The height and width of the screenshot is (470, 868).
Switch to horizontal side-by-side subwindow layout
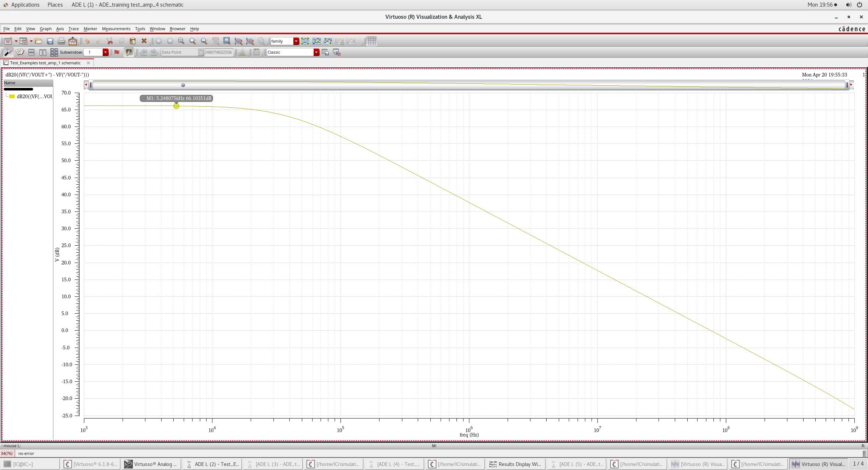pyautogui.click(x=43, y=52)
